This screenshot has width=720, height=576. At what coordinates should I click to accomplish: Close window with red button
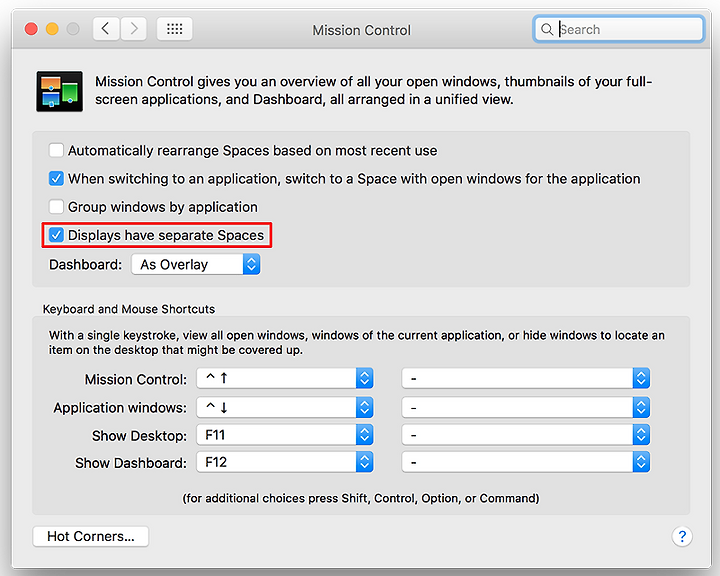point(31,29)
